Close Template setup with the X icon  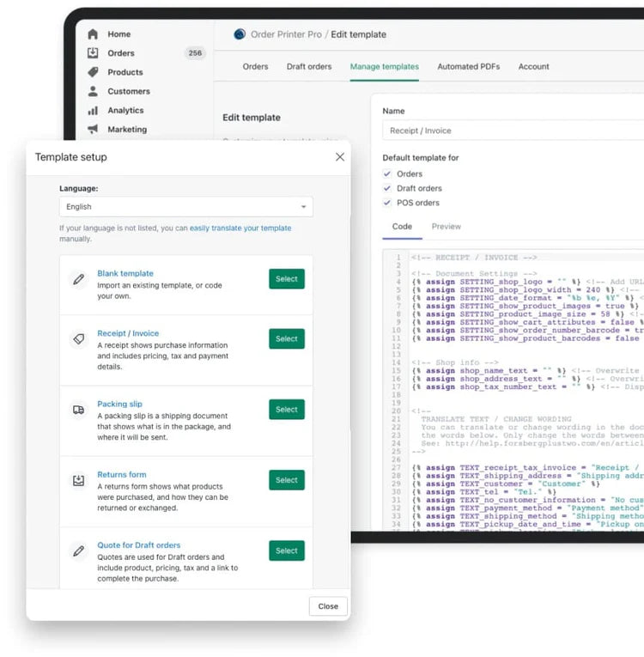pos(340,157)
